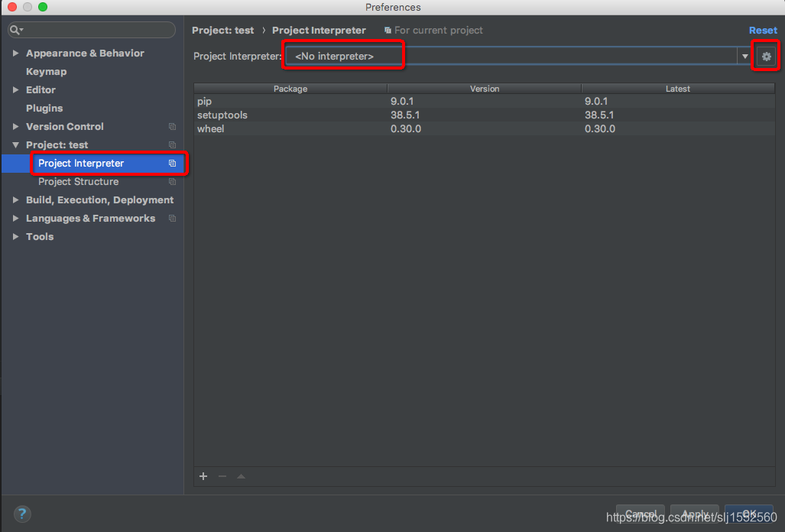
Task: Click pip version 9.0.1 cell
Action: coord(402,101)
